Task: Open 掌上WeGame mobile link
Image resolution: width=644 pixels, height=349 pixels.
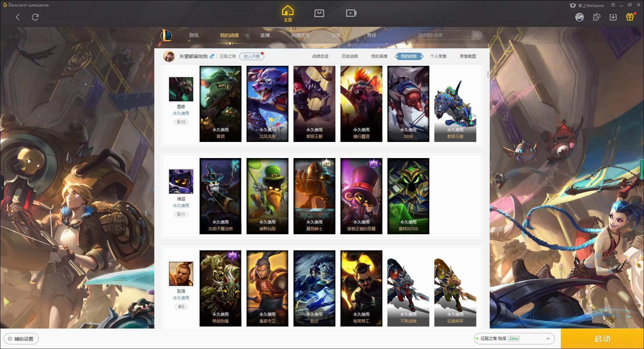Action: point(587,5)
